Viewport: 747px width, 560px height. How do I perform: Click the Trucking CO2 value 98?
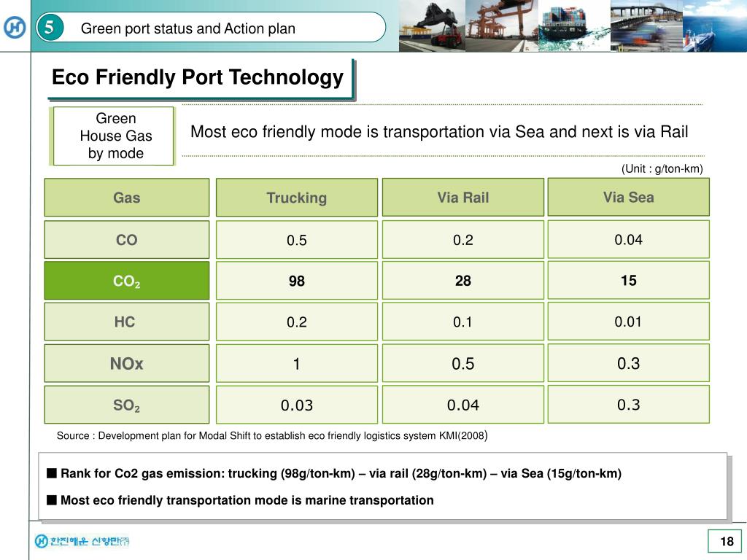pos(297,281)
